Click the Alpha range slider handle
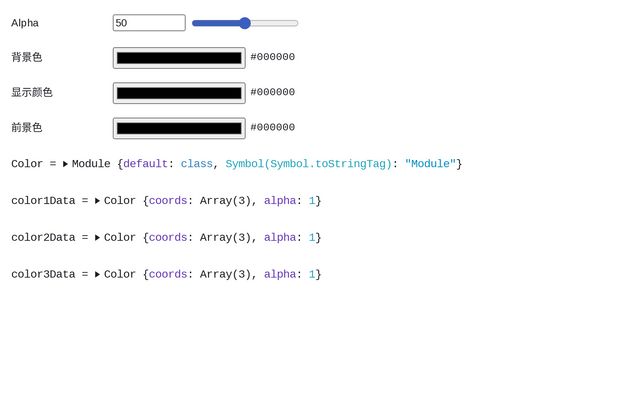This screenshot has width=640, height=400. [245, 23]
